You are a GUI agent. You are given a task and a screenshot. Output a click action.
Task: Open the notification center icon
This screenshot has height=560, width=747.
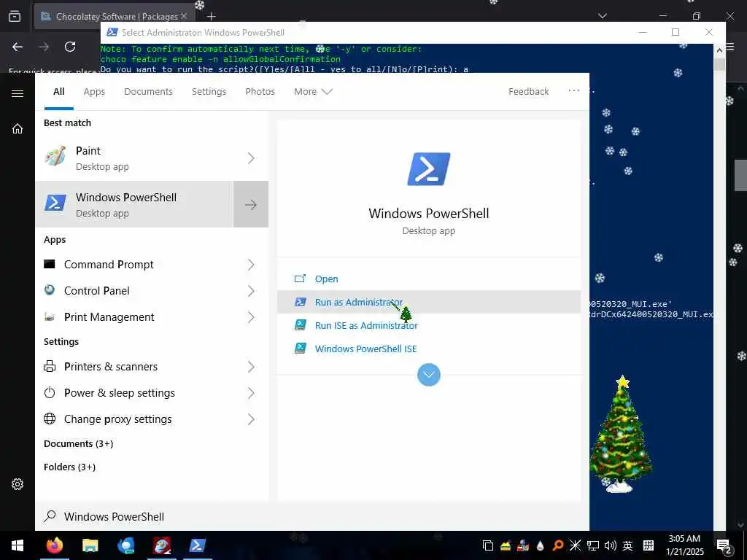pos(724,545)
